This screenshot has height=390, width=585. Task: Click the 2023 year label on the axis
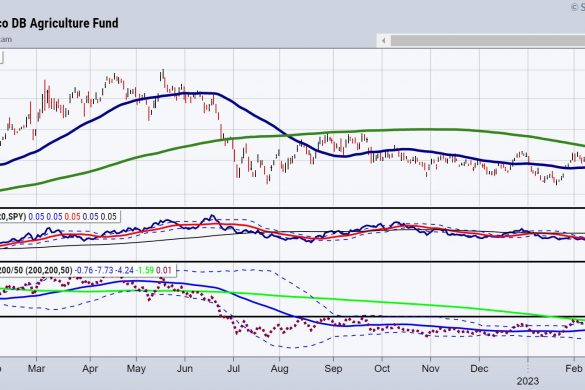(x=528, y=381)
